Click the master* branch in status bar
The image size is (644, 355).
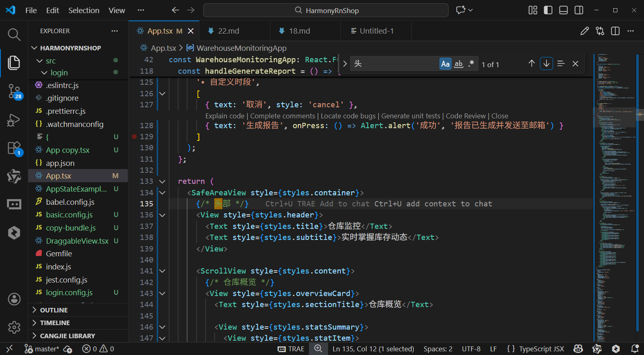point(42,349)
